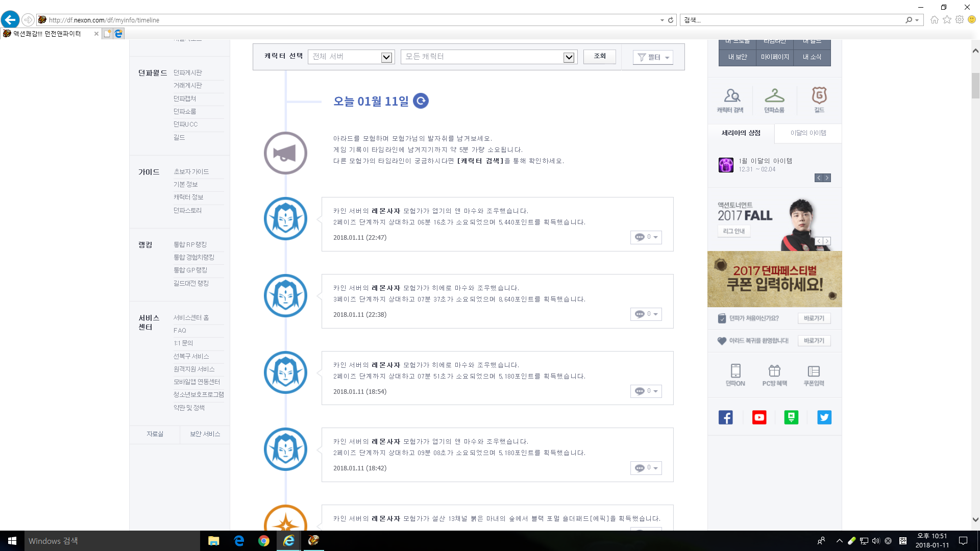Show previous item in 이달의 아이템 carousel

(819, 178)
